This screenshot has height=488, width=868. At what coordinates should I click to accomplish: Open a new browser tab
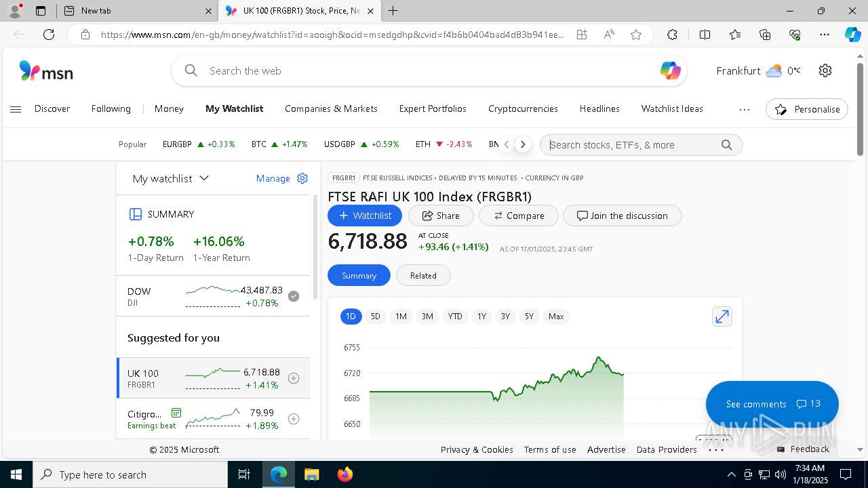coord(393,11)
